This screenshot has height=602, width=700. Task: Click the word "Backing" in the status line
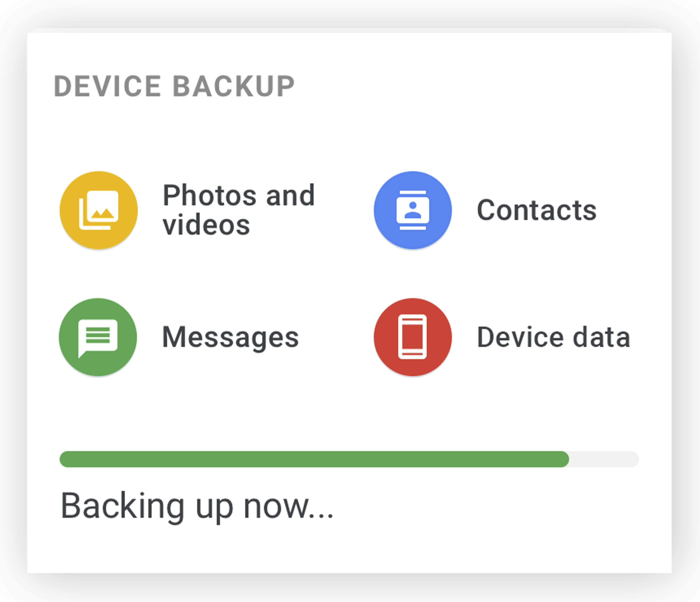click(122, 506)
